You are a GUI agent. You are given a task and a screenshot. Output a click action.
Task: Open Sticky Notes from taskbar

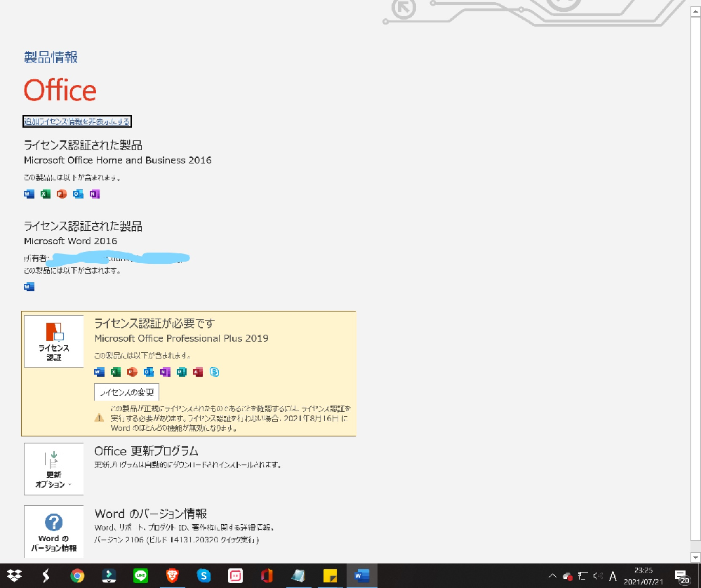click(330, 576)
